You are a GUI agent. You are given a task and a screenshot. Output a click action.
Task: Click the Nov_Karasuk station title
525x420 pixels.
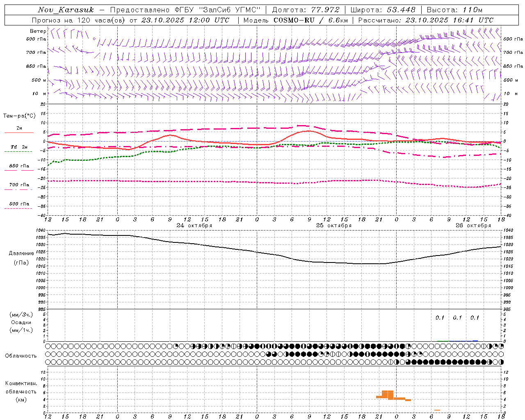click(66, 9)
